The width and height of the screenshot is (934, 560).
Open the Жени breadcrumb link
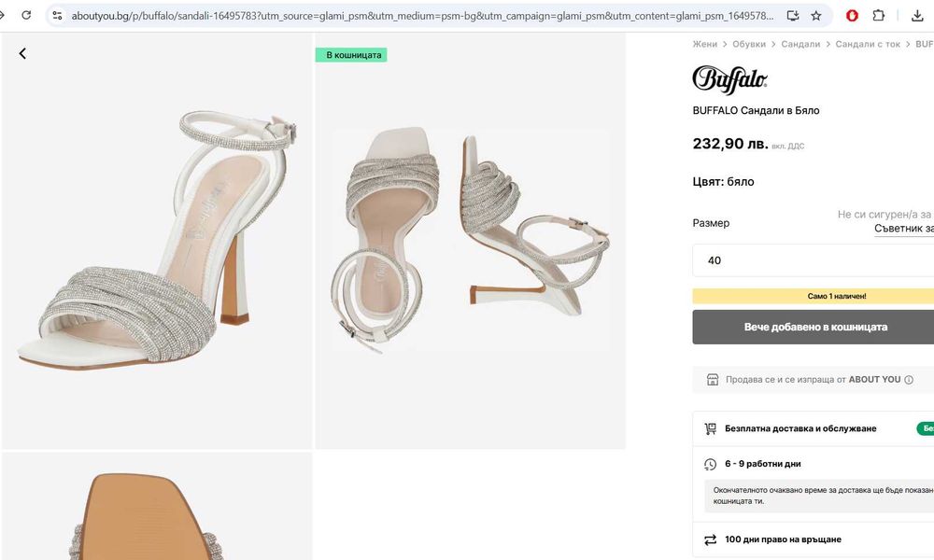click(x=705, y=44)
